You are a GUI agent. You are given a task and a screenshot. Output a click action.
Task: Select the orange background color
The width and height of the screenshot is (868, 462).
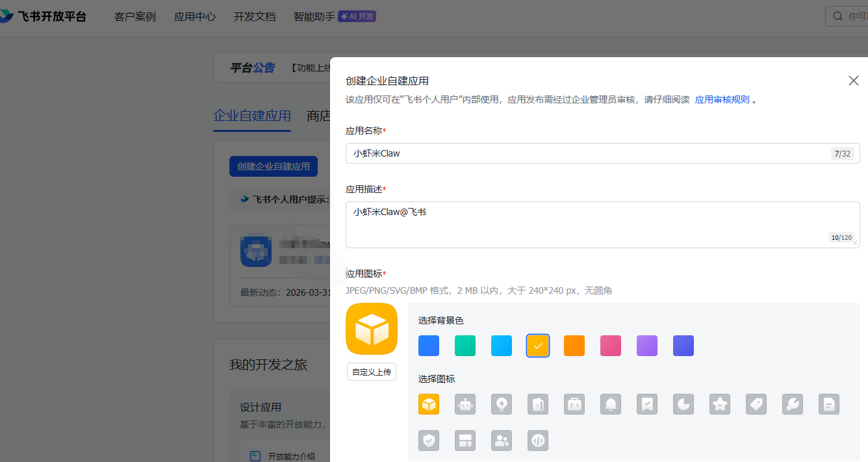coord(574,346)
